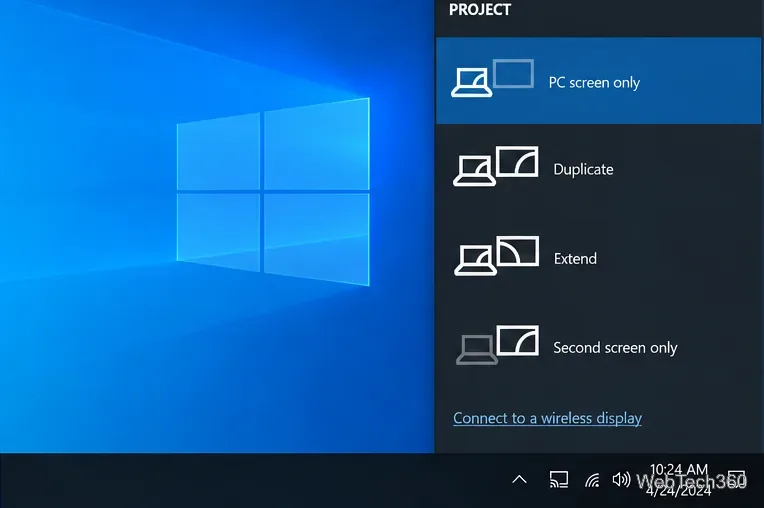Choose the Duplicate display option
This screenshot has width=764, height=508.
[x=598, y=169]
